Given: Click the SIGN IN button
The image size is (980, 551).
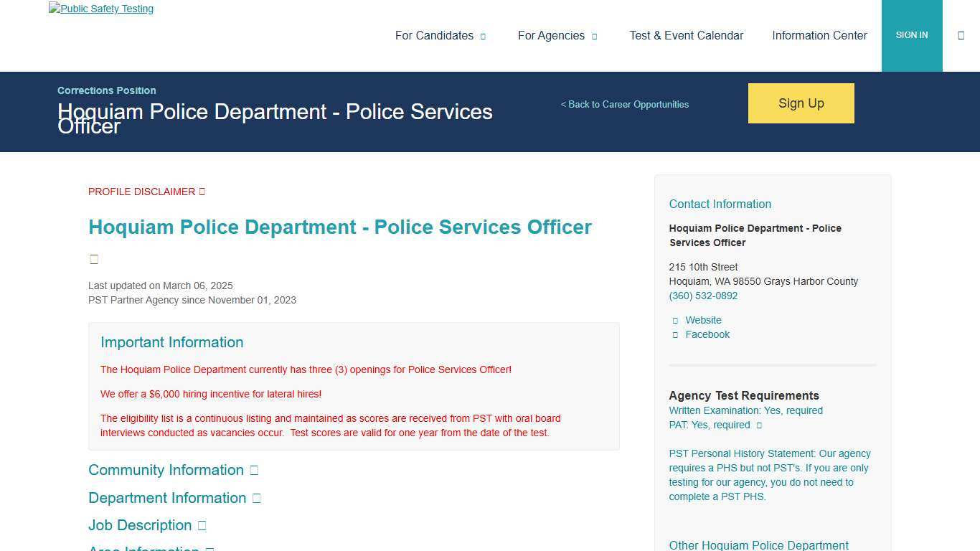Looking at the screenshot, I should tap(912, 34).
